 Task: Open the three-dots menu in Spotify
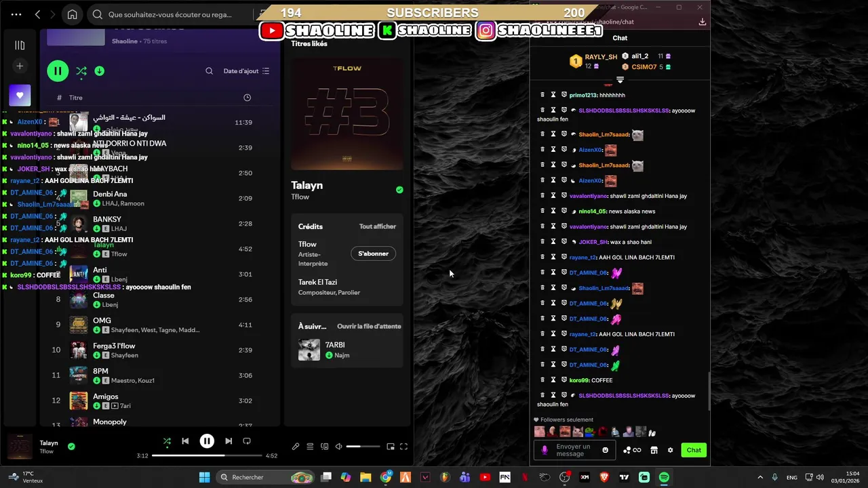click(x=16, y=14)
